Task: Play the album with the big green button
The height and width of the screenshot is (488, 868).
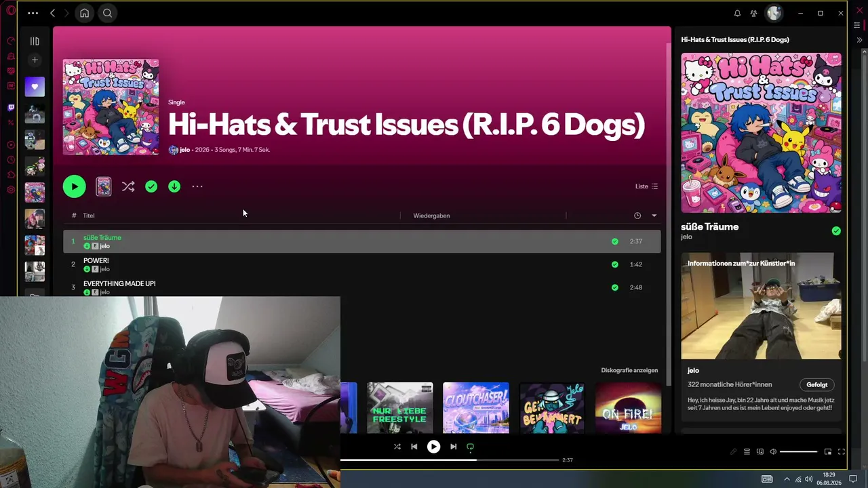Action: coord(75,186)
